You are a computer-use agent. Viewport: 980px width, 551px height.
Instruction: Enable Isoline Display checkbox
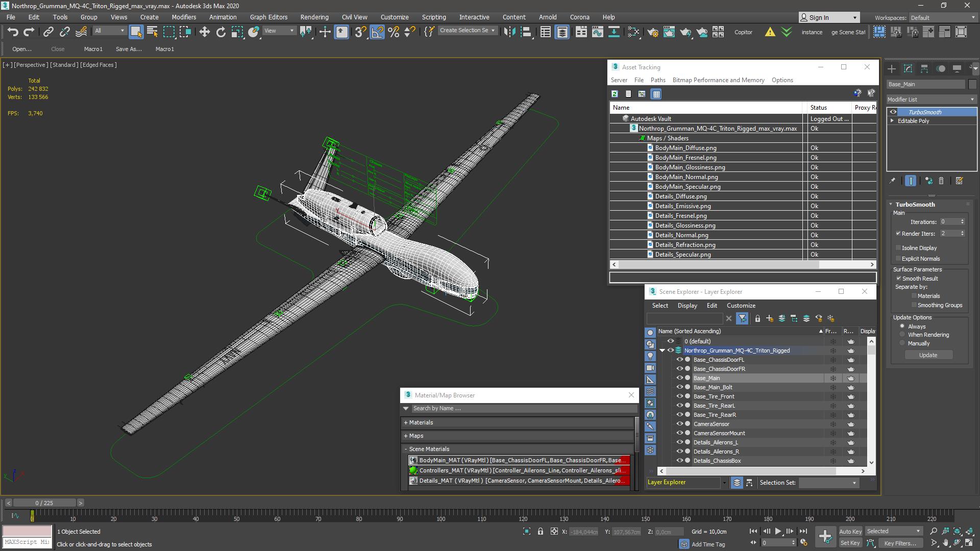tap(898, 248)
